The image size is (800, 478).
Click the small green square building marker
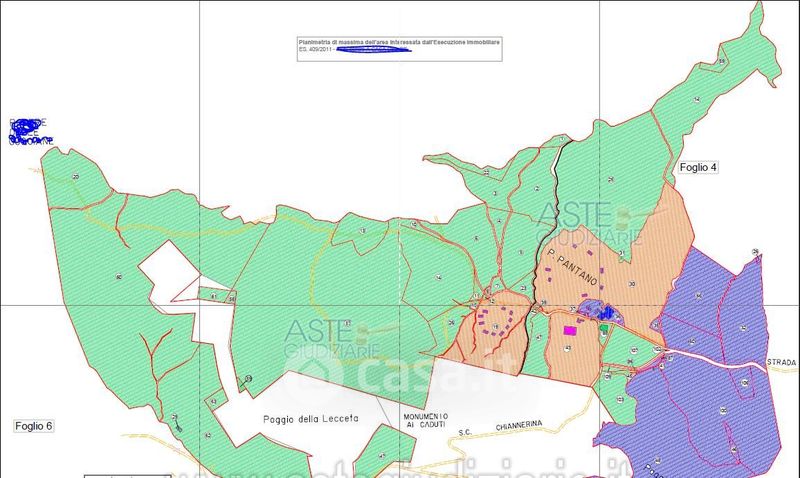point(603,327)
